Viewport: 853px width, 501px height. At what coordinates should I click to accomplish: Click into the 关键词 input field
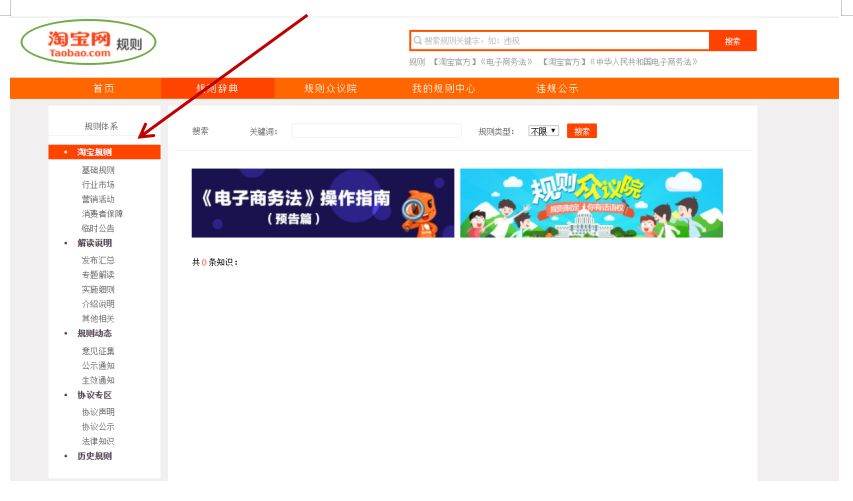[x=376, y=131]
